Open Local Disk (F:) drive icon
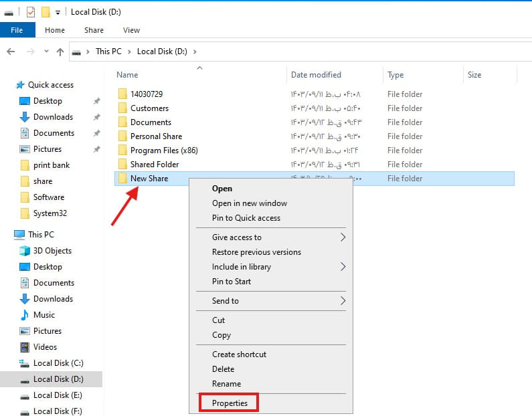Viewport: 532px width, 416px height. tap(25, 411)
